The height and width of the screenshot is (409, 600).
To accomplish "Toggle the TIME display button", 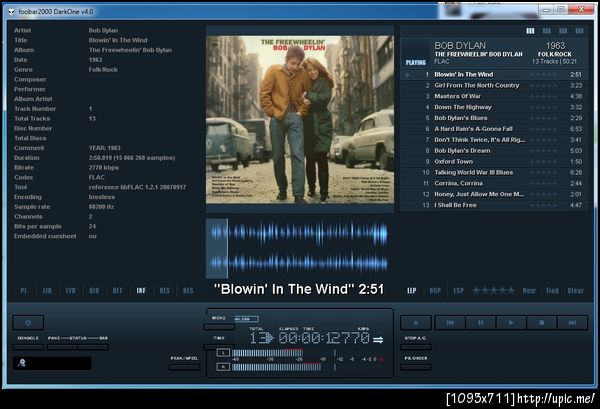I will point(219,347).
